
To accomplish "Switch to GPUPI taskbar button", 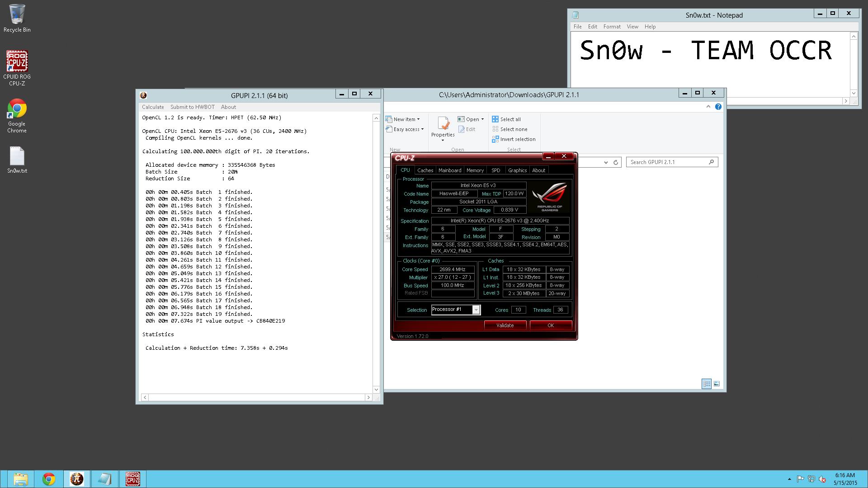I will point(76,479).
